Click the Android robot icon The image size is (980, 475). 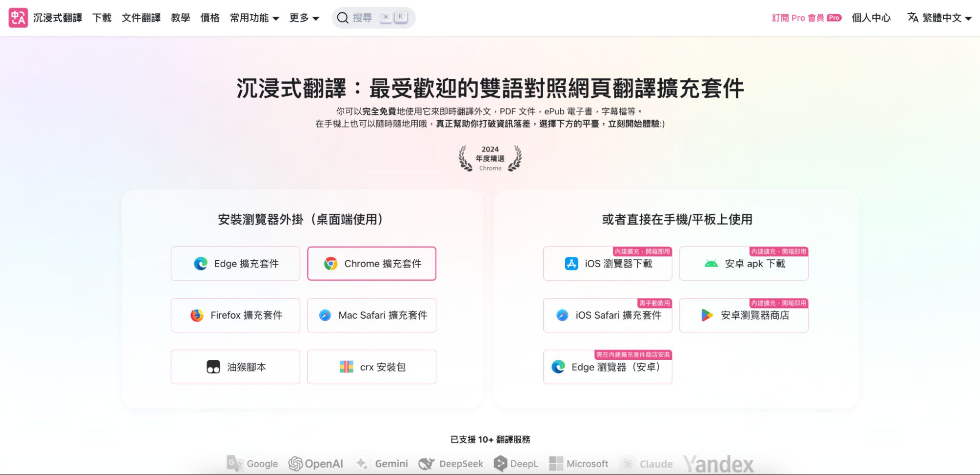pyautogui.click(x=711, y=264)
